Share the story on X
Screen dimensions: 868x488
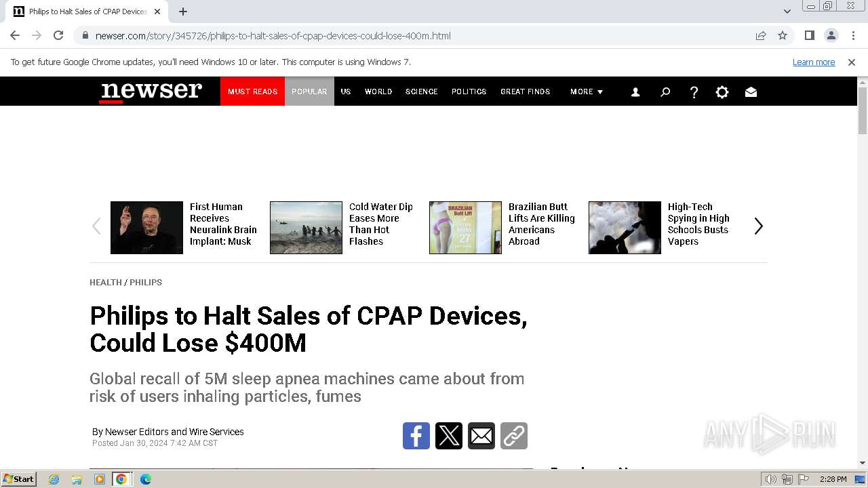(449, 436)
